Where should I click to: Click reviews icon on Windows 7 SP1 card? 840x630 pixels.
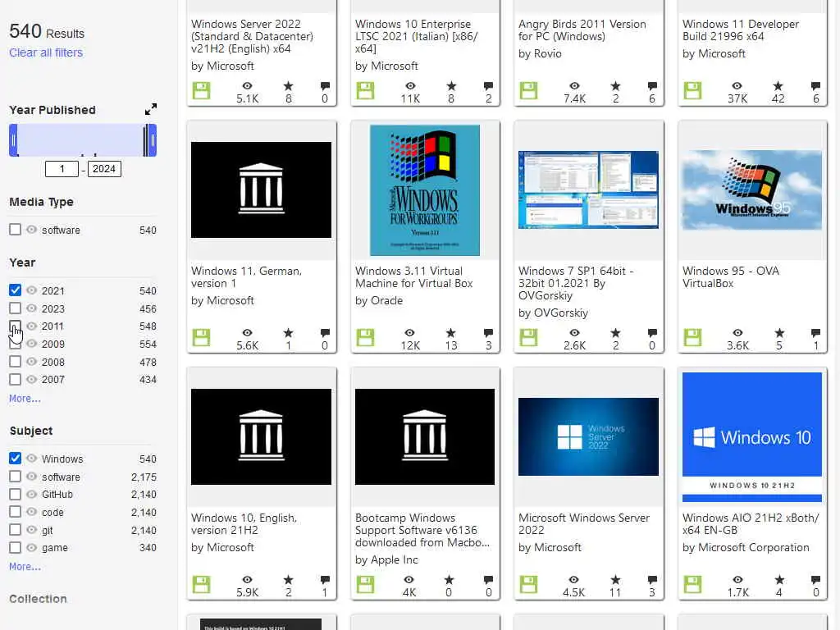pyautogui.click(x=652, y=333)
